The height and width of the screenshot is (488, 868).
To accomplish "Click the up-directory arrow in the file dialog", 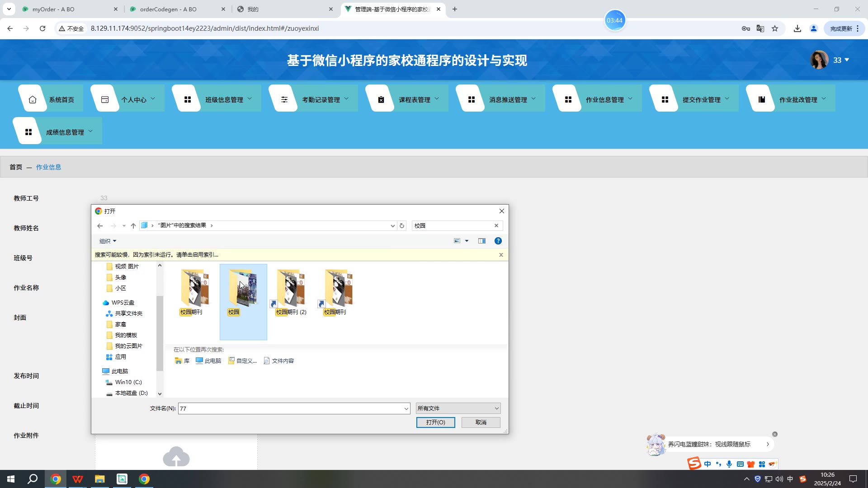I will [133, 225].
